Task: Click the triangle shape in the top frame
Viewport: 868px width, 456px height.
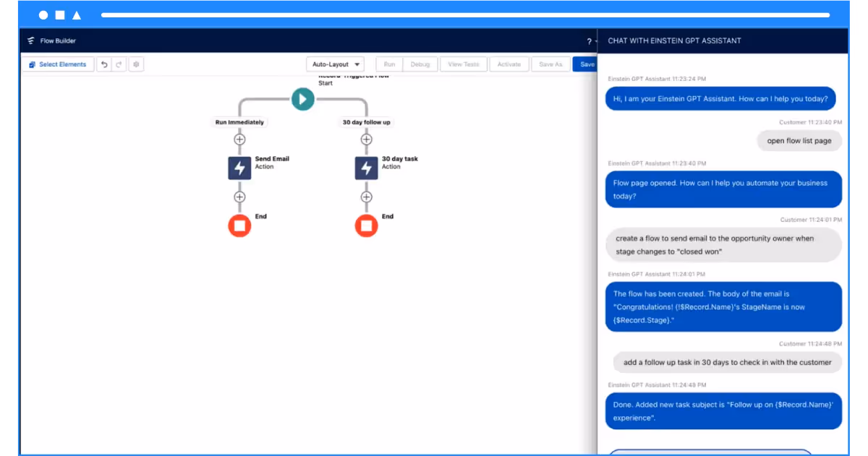Action: (77, 15)
